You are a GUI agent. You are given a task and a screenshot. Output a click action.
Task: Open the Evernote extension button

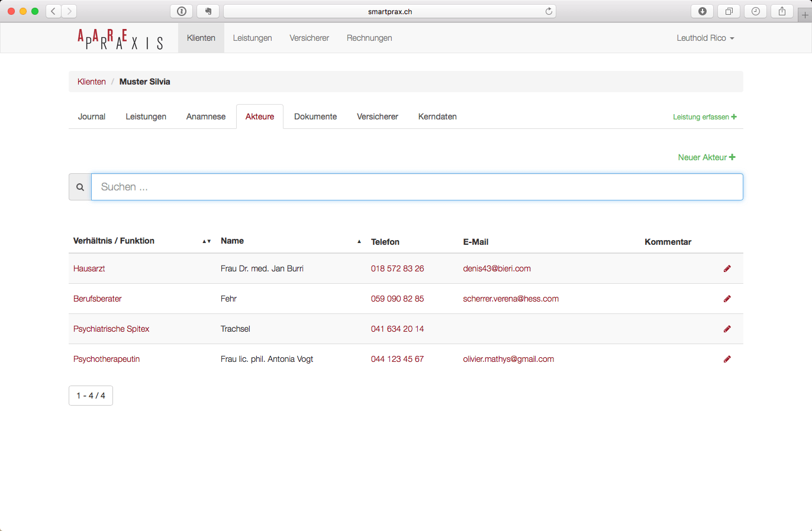[x=208, y=11]
